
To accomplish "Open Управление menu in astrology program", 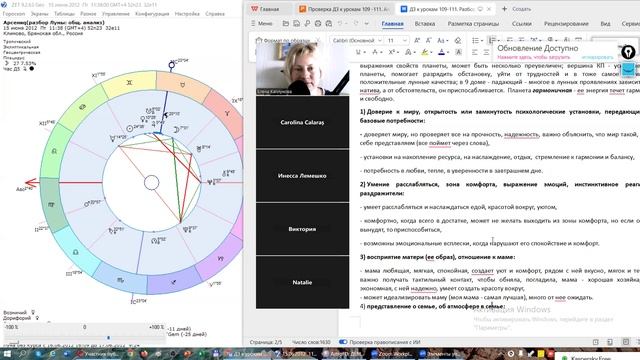I will tap(116, 13).
